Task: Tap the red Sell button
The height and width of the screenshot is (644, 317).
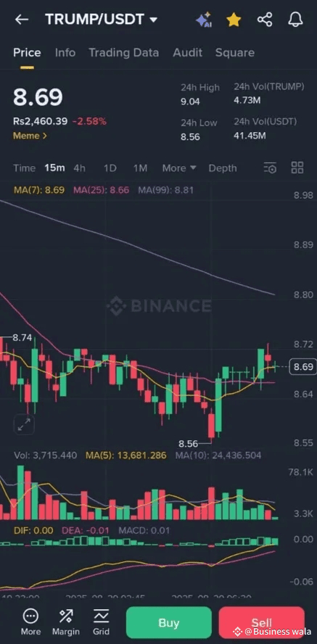Action: click(x=262, y=623)
